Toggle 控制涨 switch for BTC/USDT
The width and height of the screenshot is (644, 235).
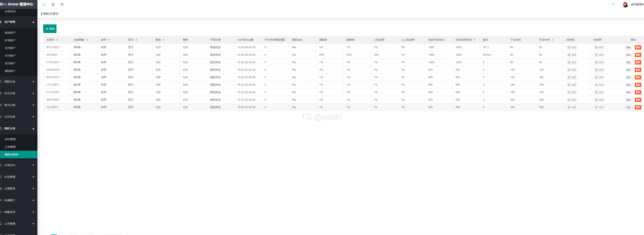572,47
